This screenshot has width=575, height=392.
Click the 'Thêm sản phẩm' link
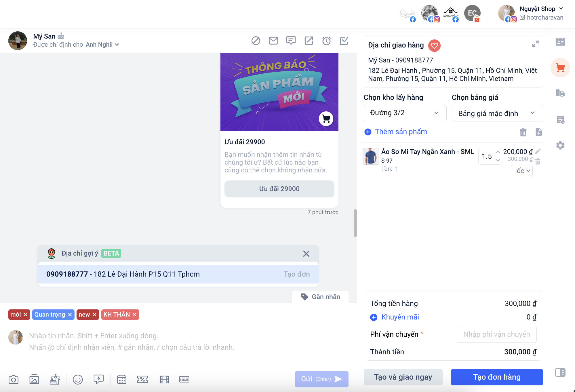[401, 132]
